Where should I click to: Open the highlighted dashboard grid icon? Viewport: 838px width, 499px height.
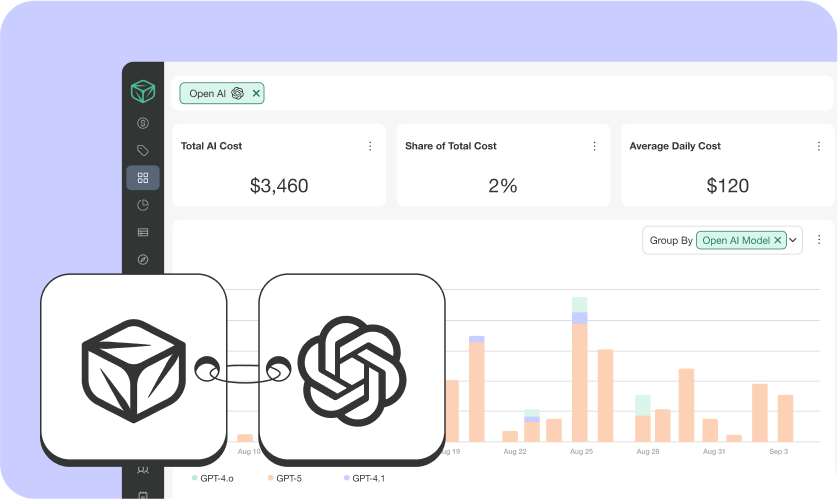(143, 178)
